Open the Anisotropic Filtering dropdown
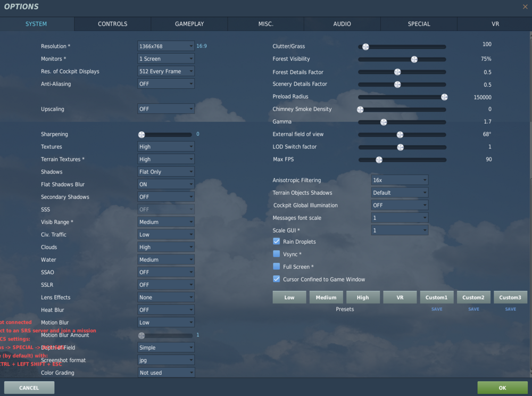The image size is (532, 396). [x=400, y=180]
